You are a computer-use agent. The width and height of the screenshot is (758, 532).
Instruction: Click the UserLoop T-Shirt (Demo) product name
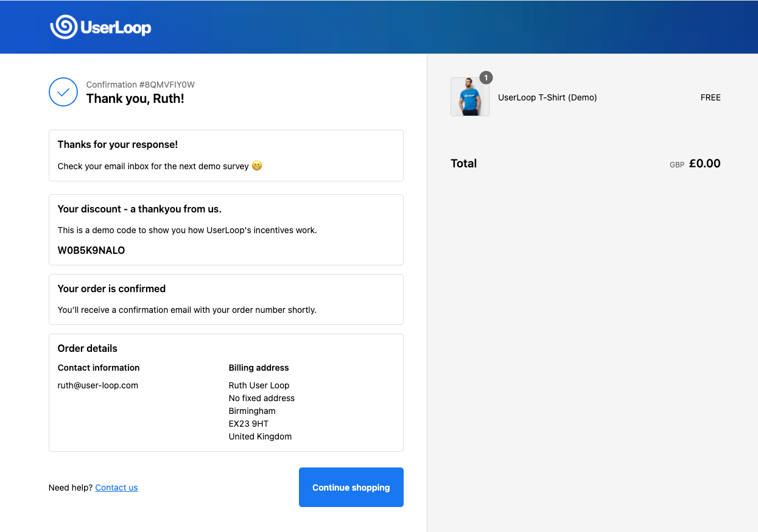tap(547, 97)
